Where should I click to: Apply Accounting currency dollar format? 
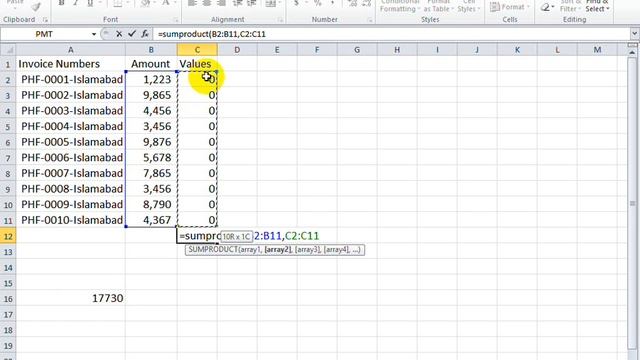click(296, 3)
